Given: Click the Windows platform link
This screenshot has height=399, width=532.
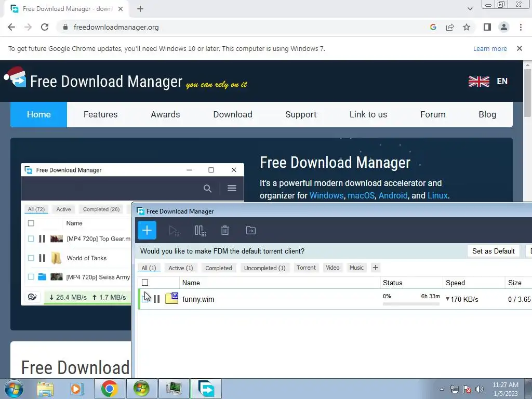Looking at the screenshot, I should [326, 195].
